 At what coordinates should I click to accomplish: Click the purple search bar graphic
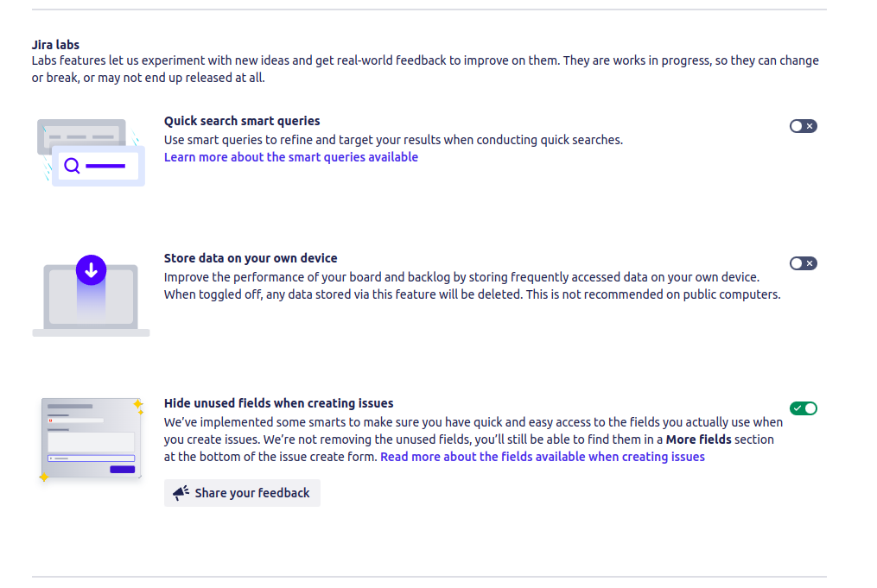(105, 168)
